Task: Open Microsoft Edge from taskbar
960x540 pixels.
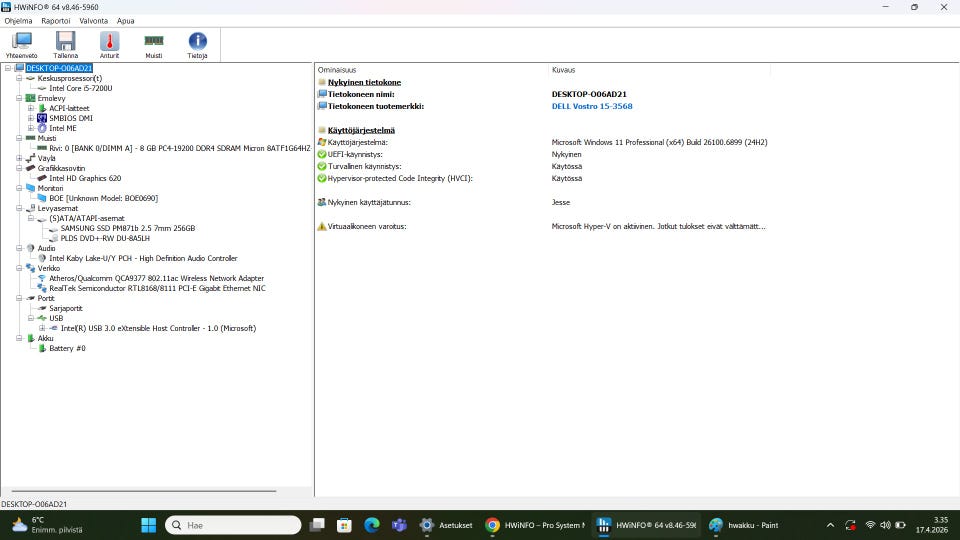Action: (x=372, y=525)
